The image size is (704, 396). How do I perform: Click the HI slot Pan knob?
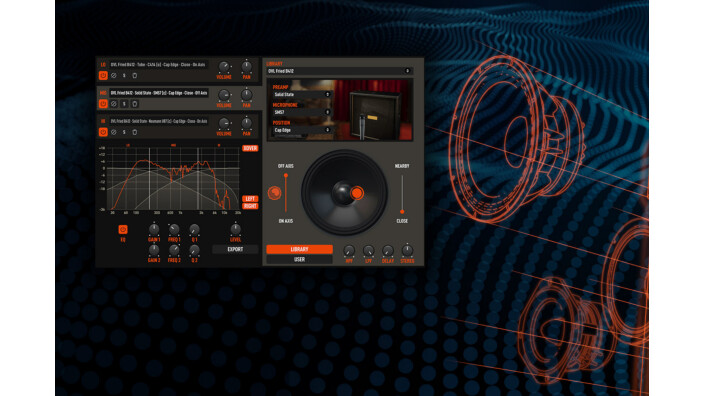click(246, 123)
